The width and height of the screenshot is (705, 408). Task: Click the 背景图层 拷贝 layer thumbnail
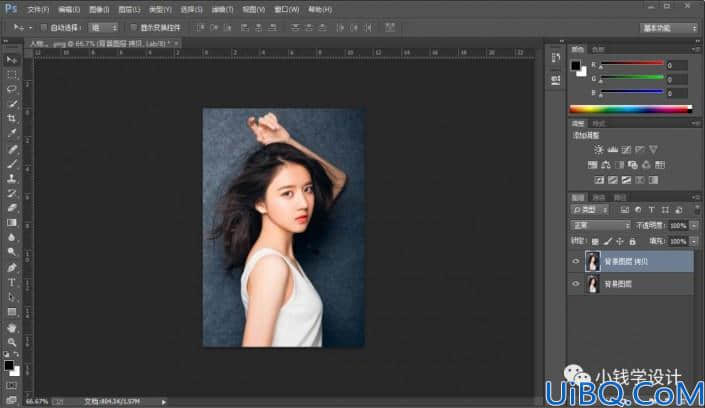[593, 261]
